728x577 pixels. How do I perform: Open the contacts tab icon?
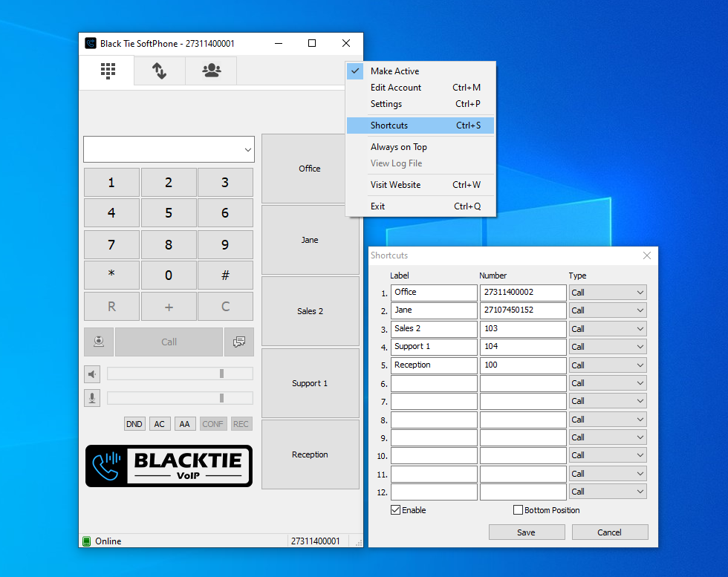click(211, 71)
